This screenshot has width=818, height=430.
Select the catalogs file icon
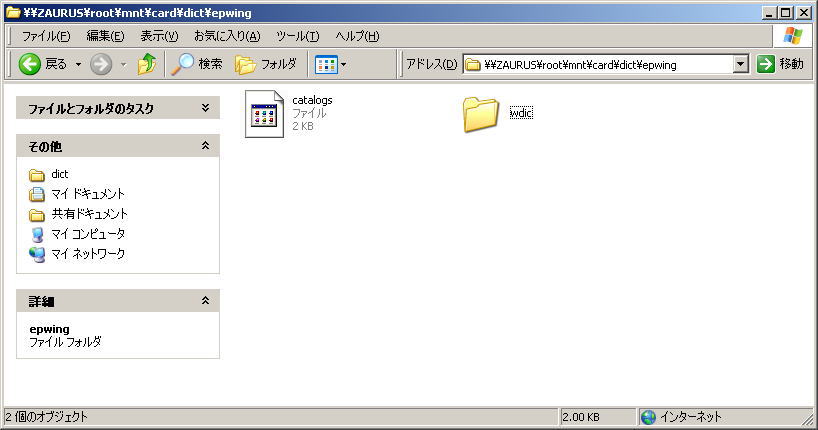(264, 114)
